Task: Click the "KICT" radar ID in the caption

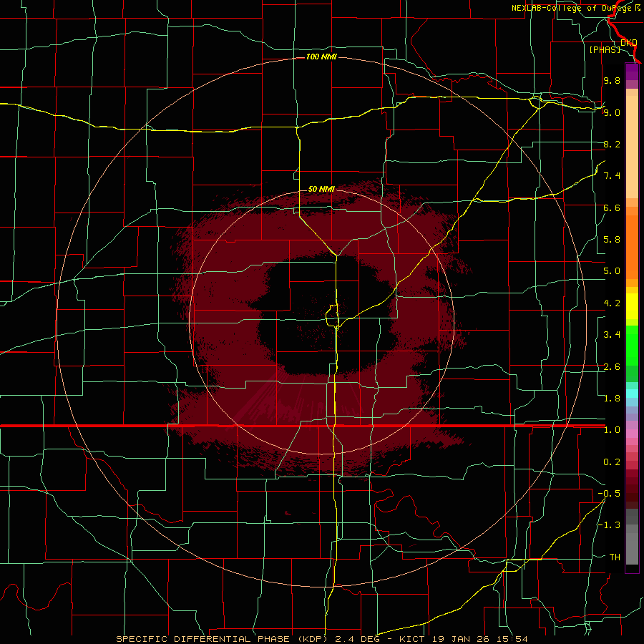Action: coord(411,639)
